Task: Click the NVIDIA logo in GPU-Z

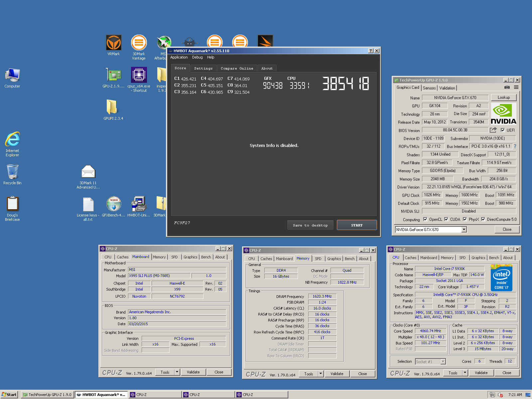Action: [x=503, y=114]
